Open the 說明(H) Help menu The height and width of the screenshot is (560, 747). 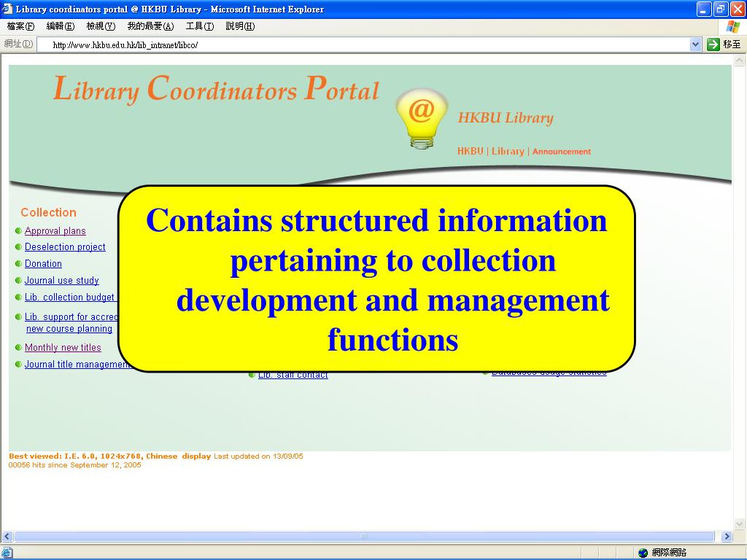pyautogui.click(x=240, y=26)
